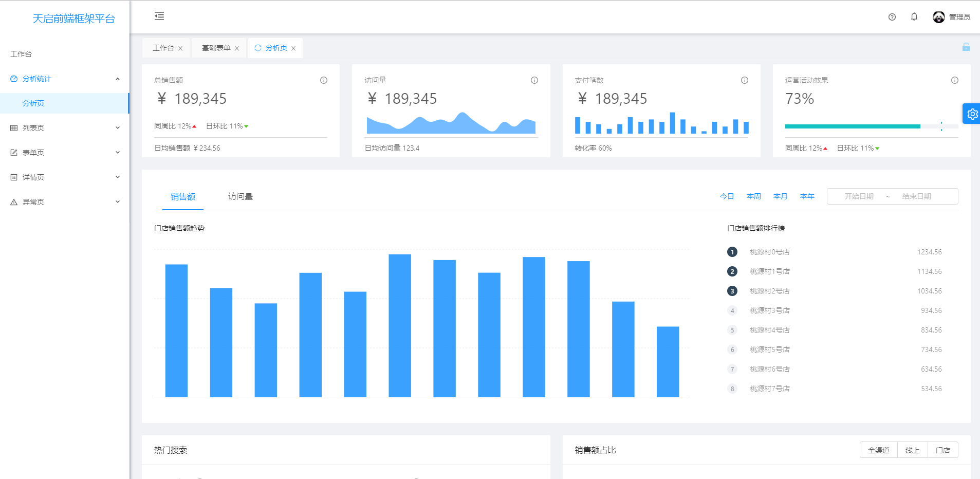Show info tooltip for 支付笔数 card
Viewport: 980px width, 479px height.
(745, 80)
